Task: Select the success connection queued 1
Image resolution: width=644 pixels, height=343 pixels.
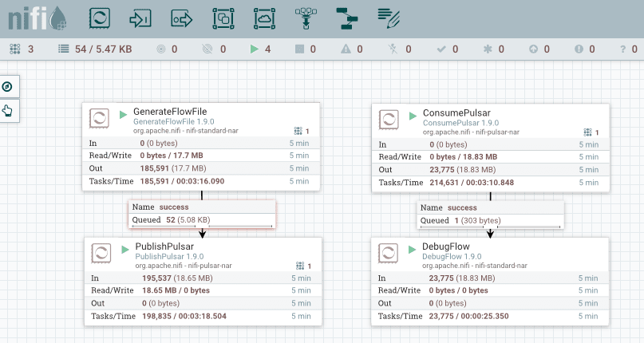Action: point(490,215)
